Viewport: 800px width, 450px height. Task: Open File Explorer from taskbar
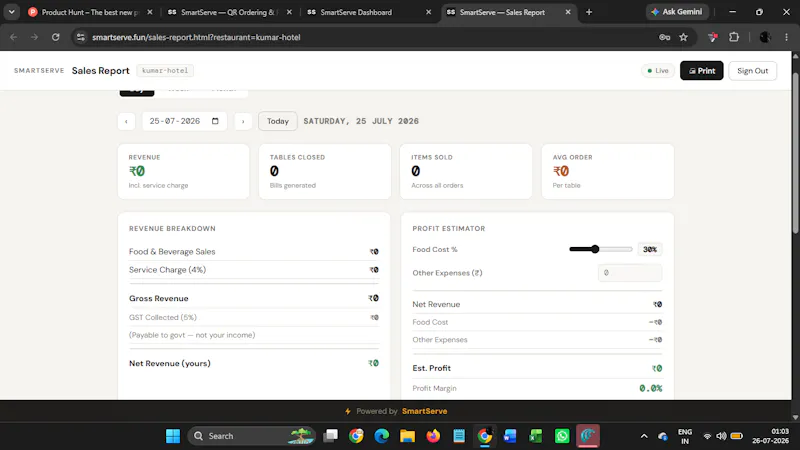[407, 436]
